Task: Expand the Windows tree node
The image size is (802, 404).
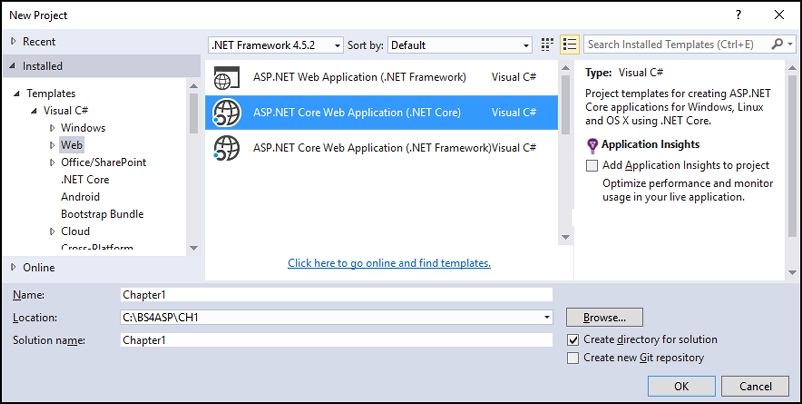Action: 52,128
